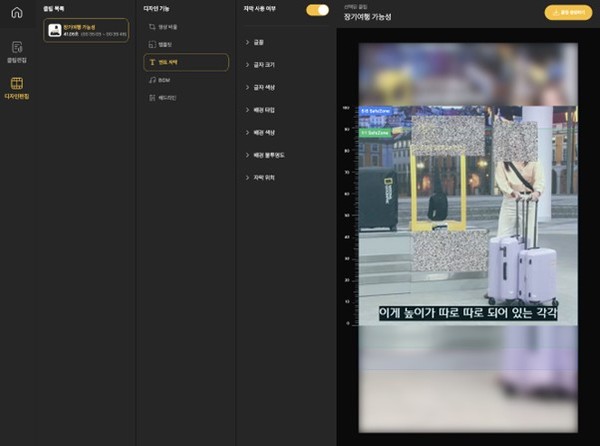Open the 클립편집 (clip edit) sidebar section
600x446 pixels.
pos(16,52)
